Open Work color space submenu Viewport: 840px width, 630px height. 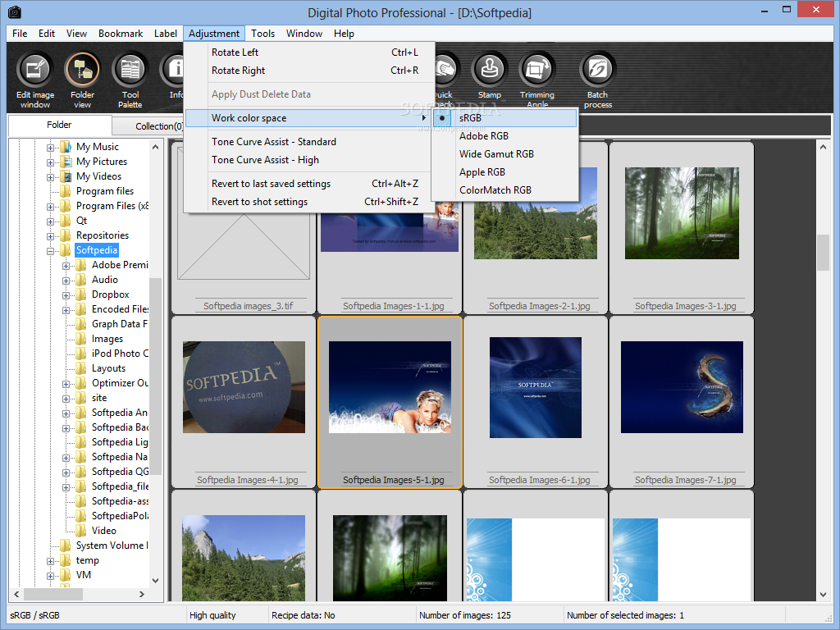pos(308,118)
